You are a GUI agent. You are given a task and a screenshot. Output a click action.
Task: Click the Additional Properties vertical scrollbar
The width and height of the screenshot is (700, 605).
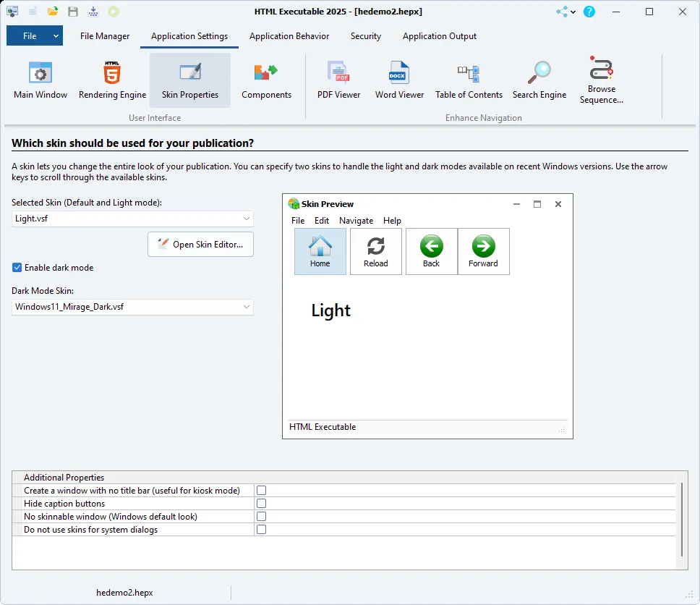[682, 520]
